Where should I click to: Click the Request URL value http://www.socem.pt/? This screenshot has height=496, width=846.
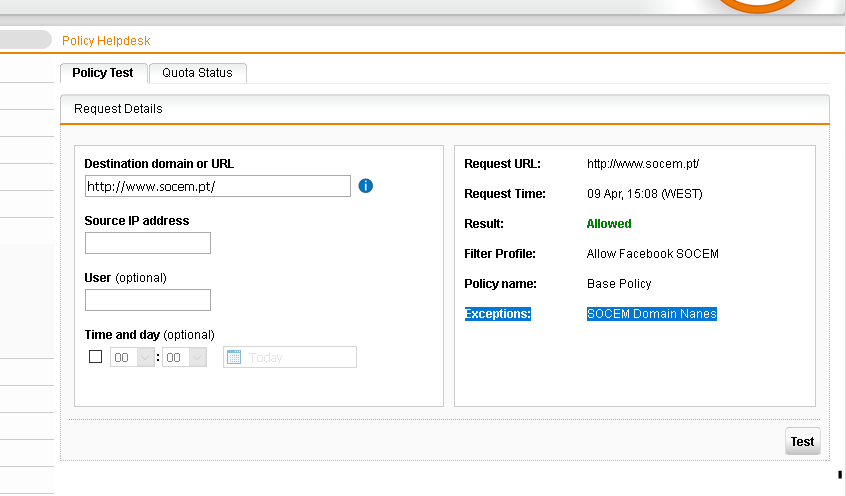[x=643, y=164]
